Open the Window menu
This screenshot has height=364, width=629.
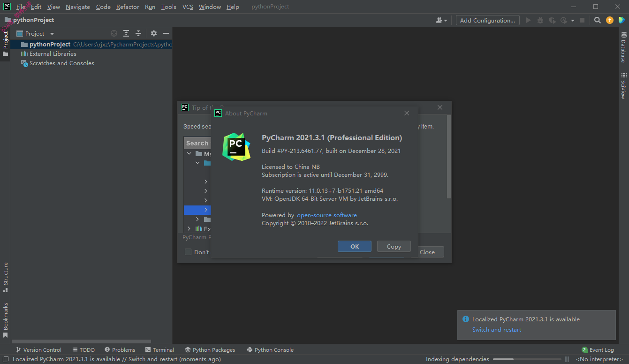pyautogui.click(x=210, y=7)
